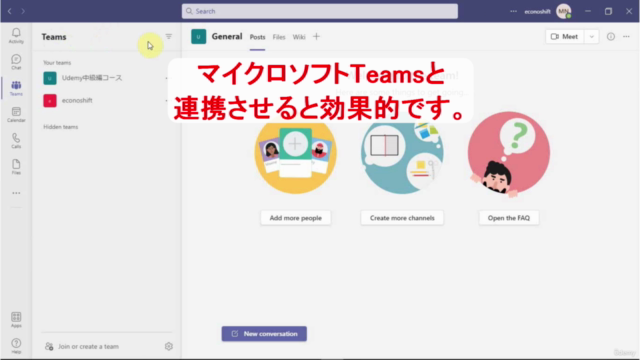
Task: Open the Chat icon in sidebar
Action: (x=16, y=62)
